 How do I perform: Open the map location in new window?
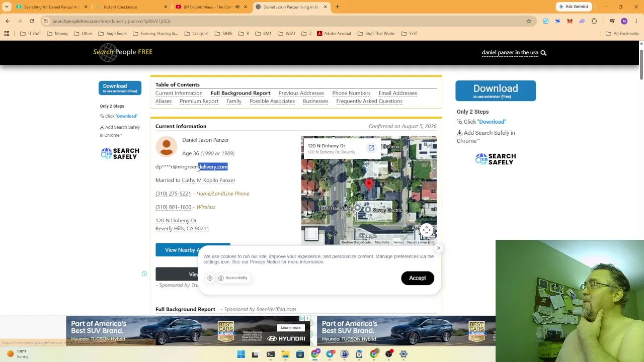coord(371,148)
